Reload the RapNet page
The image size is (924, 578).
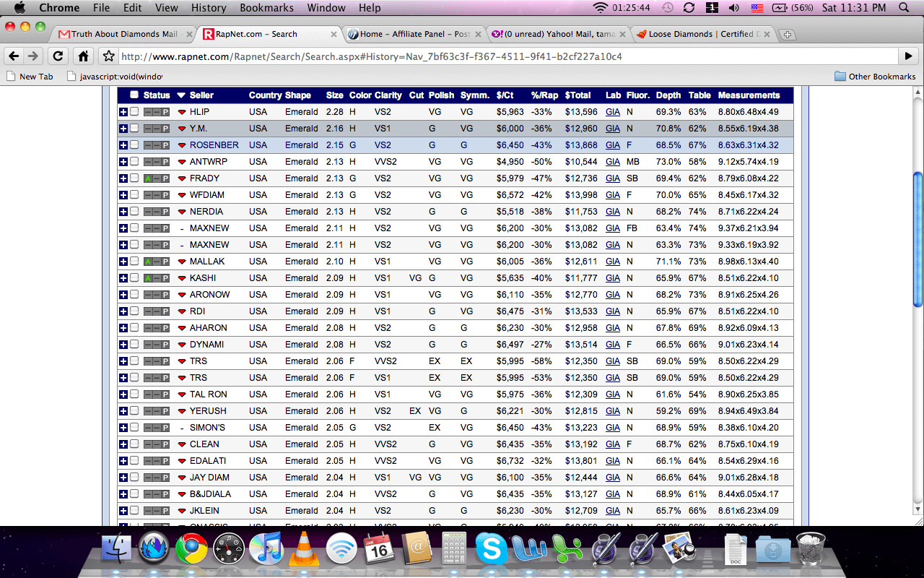[58, 56]
